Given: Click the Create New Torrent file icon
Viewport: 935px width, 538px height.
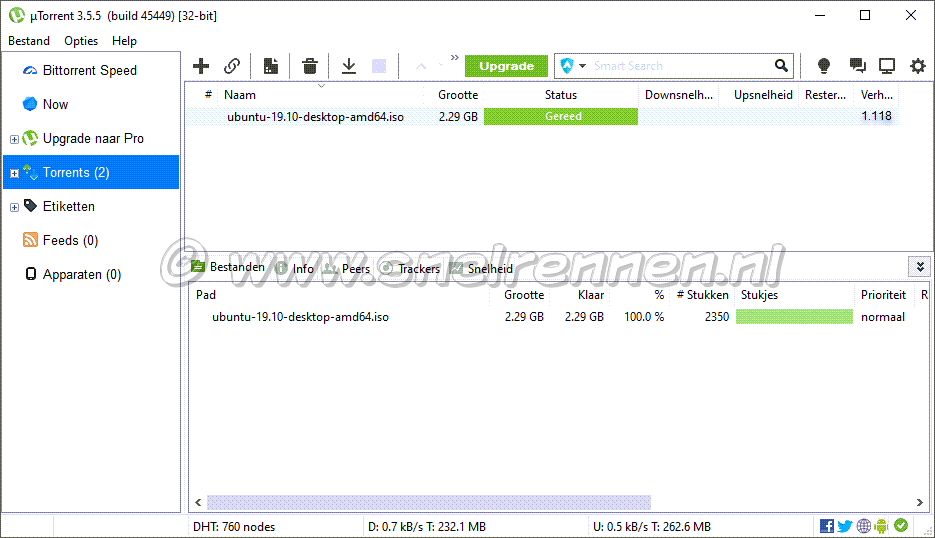Looking at the screenshot, I should [x=271, y=66].
